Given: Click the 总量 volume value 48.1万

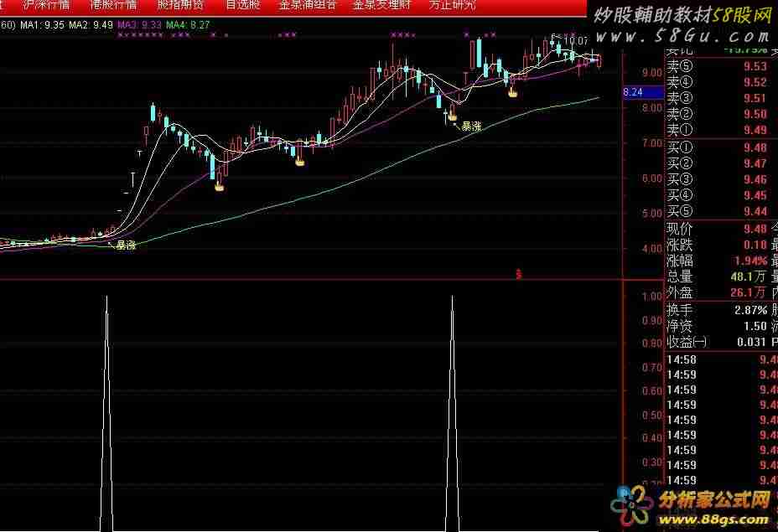Looking at the screenshot, I should tap(749, 276).
